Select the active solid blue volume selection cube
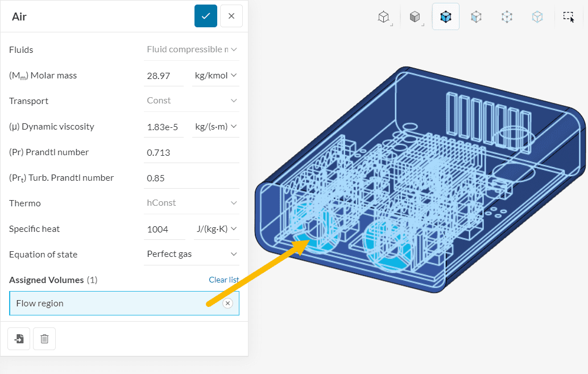 coord(446,17)
